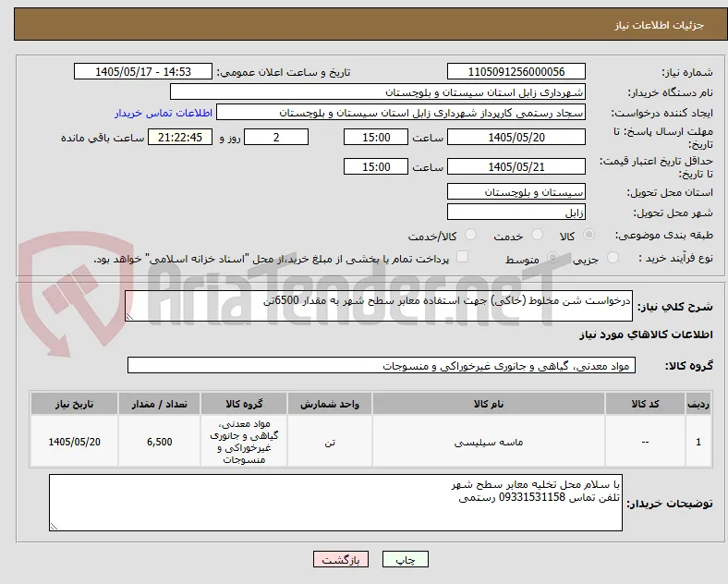Click the delivery province سیستان و بلوچستان field

(516, 191)
